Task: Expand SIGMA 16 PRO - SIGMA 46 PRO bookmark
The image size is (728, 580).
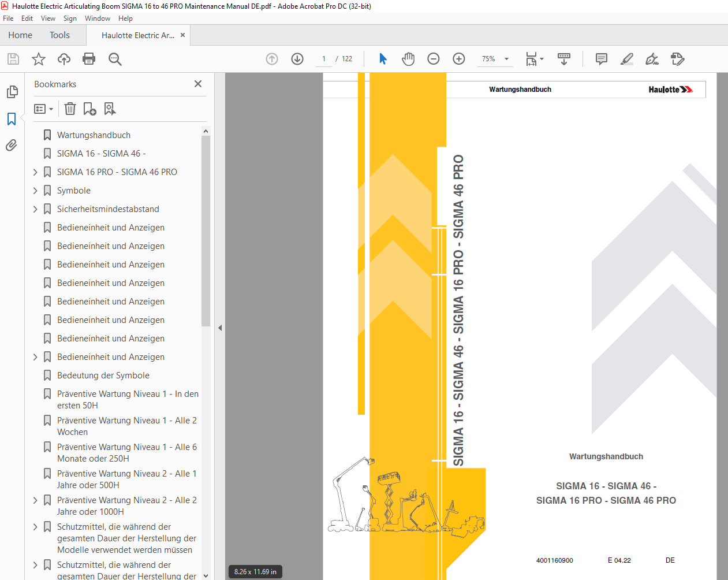Action: tap(35, 172)
